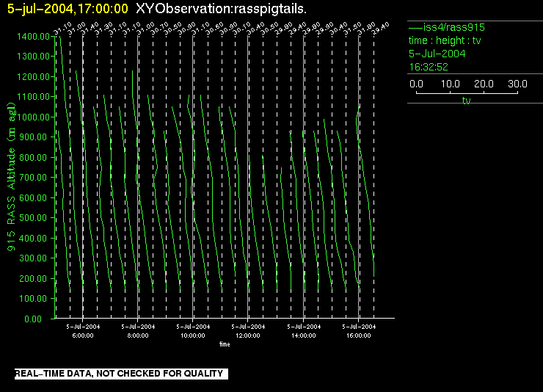Click the 16:00:00 time axis label

359,335
